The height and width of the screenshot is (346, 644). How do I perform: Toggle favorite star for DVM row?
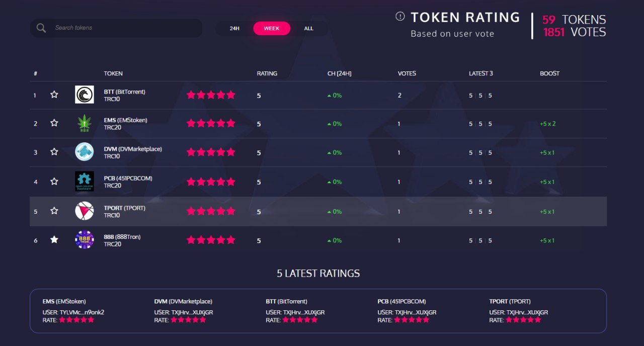coord(54,152)
